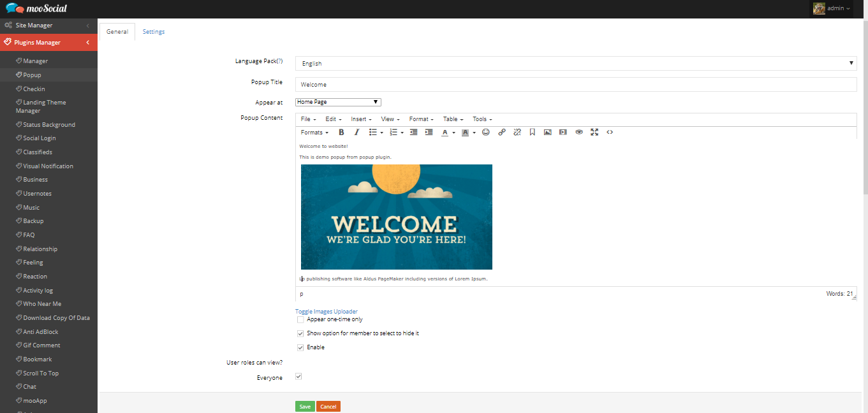Increase indent in the editor
Viewport: 868px width, 413px height.
pyautogui.click(x=429, y=133)
